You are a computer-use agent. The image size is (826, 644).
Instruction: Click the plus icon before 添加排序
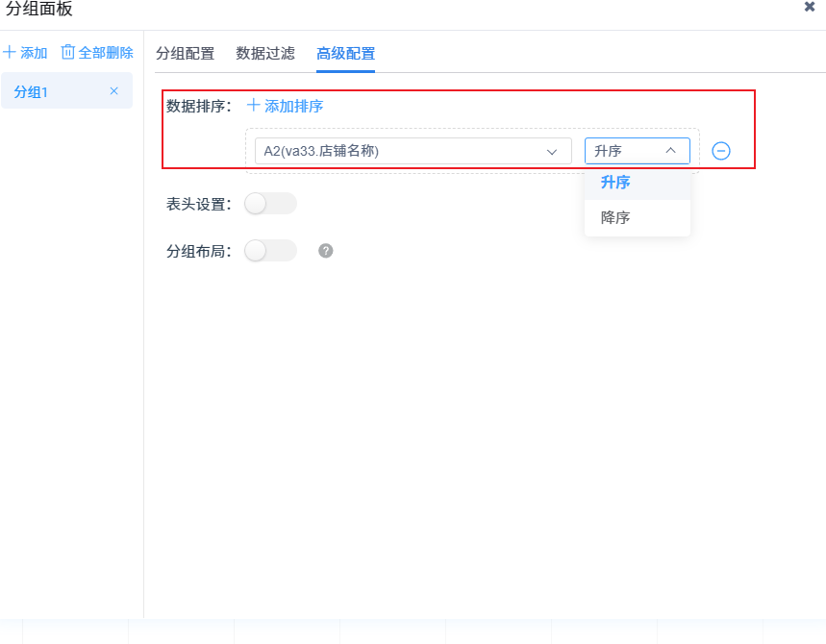point(254,106)
